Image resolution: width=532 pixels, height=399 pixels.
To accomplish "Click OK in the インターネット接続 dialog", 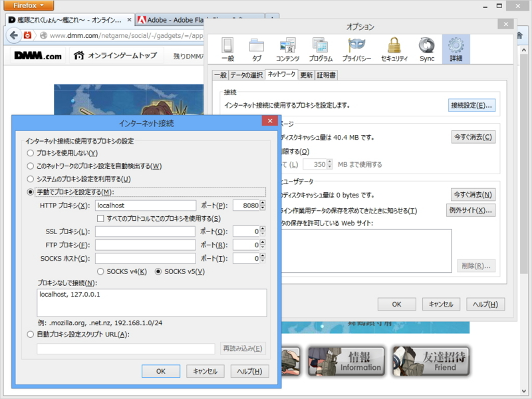I will (x=161, y=371).
